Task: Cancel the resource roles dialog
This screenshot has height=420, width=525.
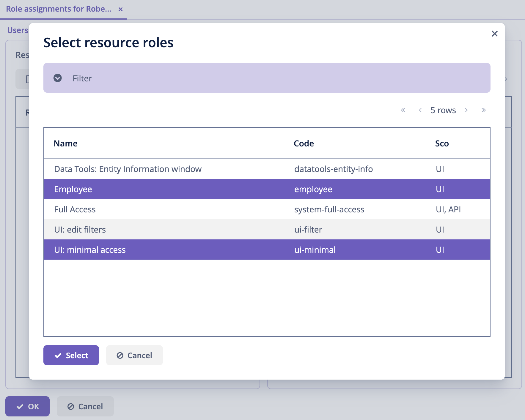Action: coord(134,355)
